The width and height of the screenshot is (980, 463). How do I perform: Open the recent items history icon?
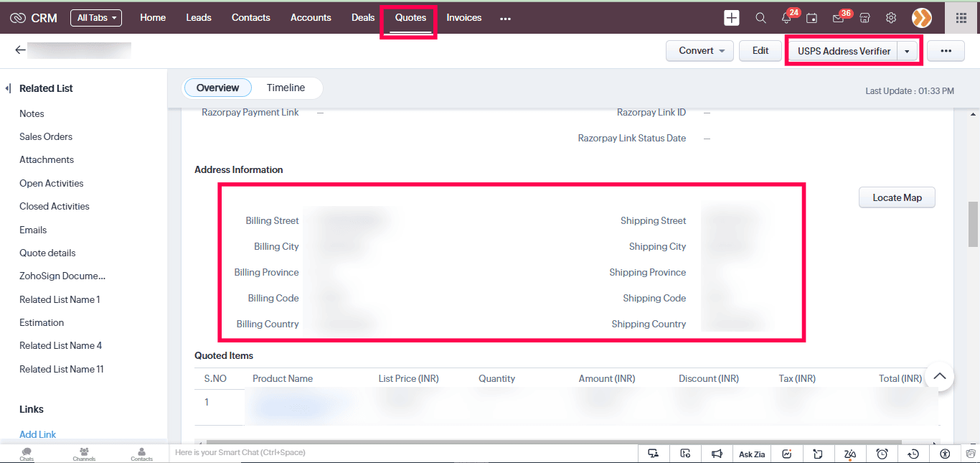(x=913, y=454)
